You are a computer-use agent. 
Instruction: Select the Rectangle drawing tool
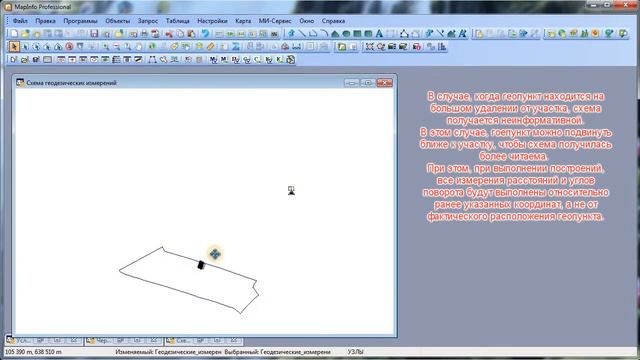357,34
